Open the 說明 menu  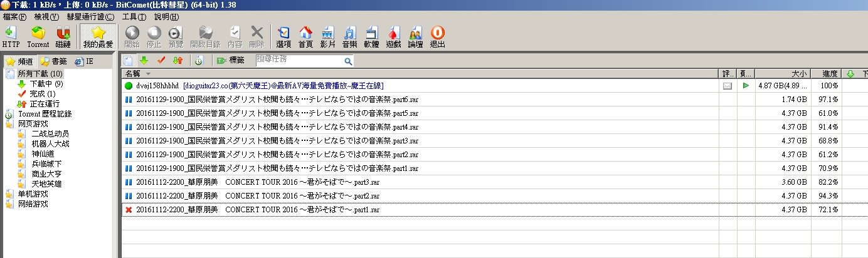(166, 16)
